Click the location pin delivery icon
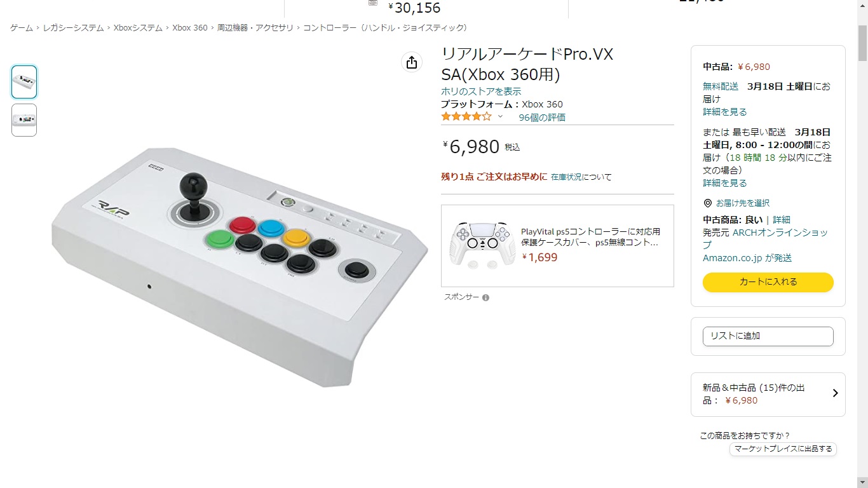The height and width of the screenshot is (488, 868). coord(707,203)
